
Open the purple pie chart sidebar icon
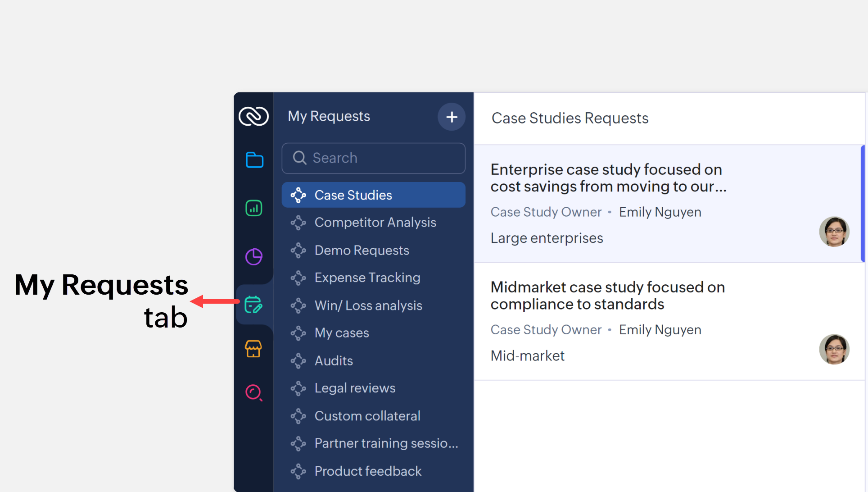254,257
